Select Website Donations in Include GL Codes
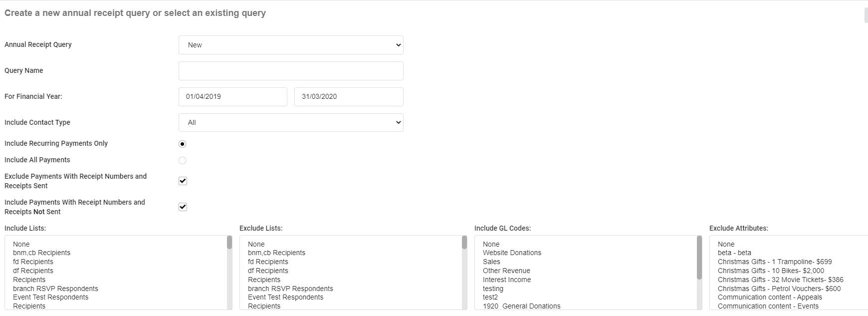868x316 pixels. (512, 253)
